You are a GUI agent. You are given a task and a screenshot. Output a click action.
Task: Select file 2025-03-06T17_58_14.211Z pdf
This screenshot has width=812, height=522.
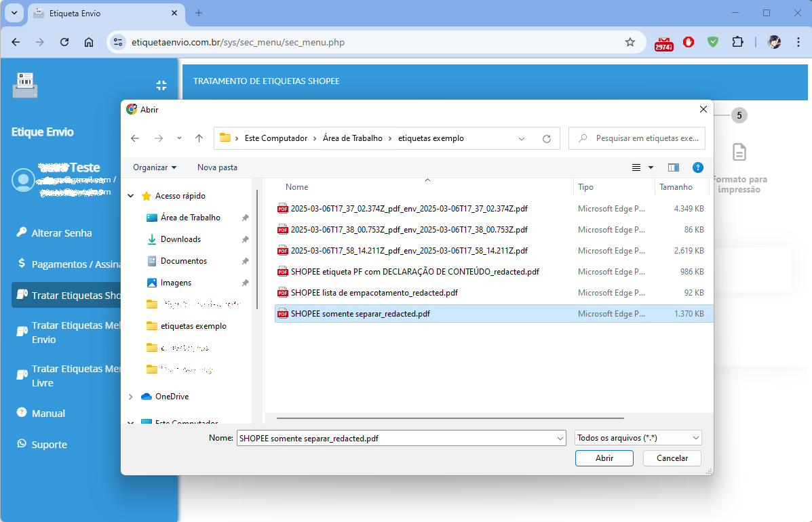[x=409, y=250]
